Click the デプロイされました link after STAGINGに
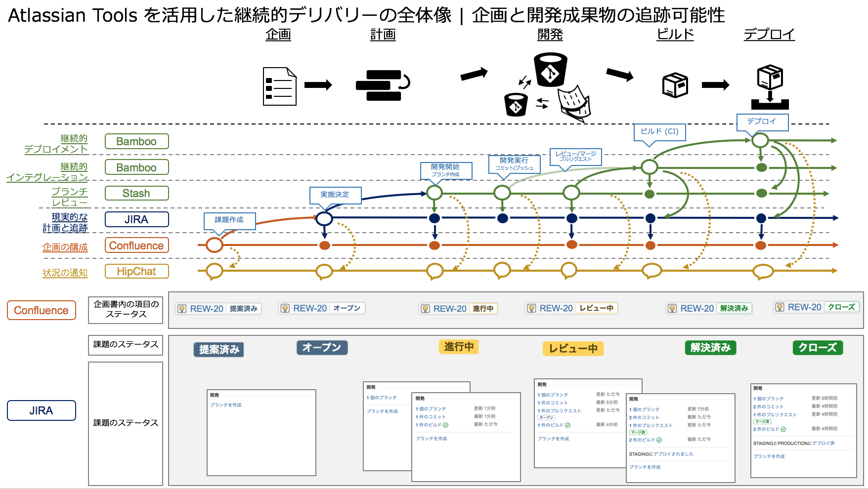 point(674,454)
